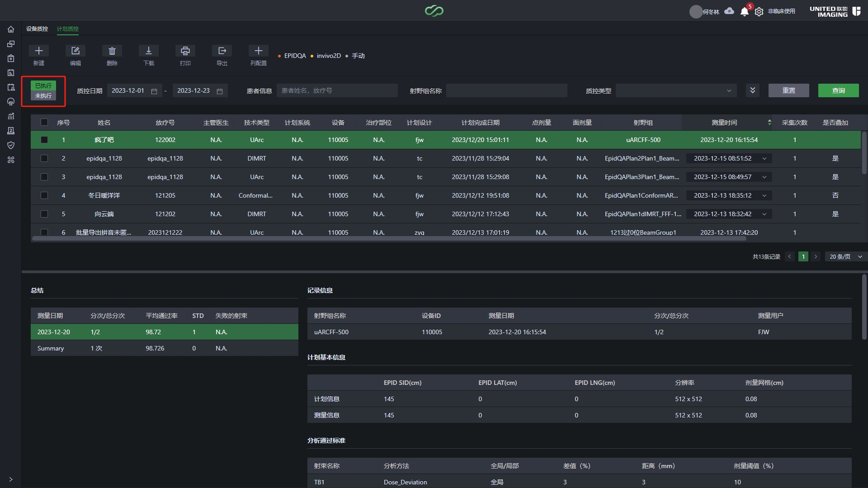Sort by 测量时间 column sort arrows
The width and height of the screenshot is (868, 488).
click(x=769, y=123)
